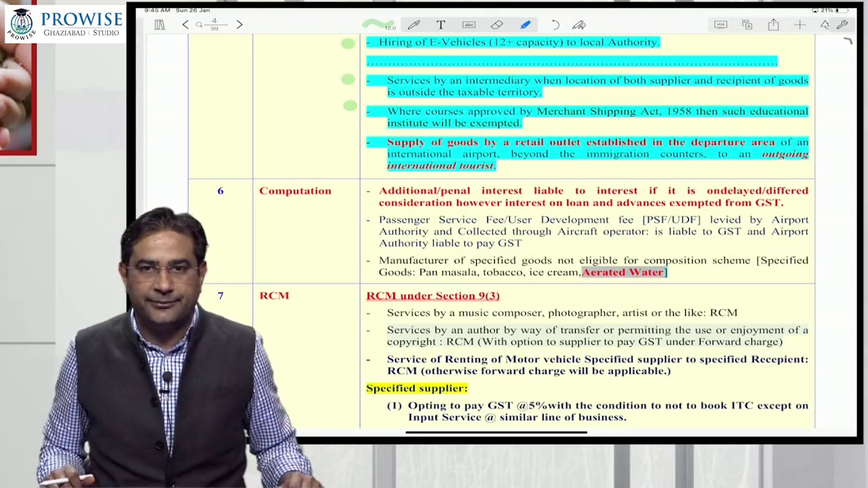Select the eraser tool
The width and height of the screenshot is (868, 488).
click(497, 24)
